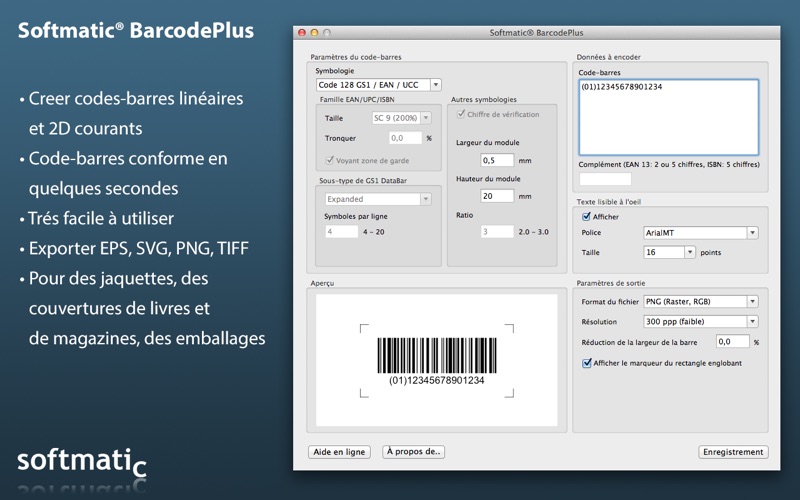Open the Taille SC 9 (200%) dropdown
Image resolution: width=800 pixels, height=500 pixels.
402,118
